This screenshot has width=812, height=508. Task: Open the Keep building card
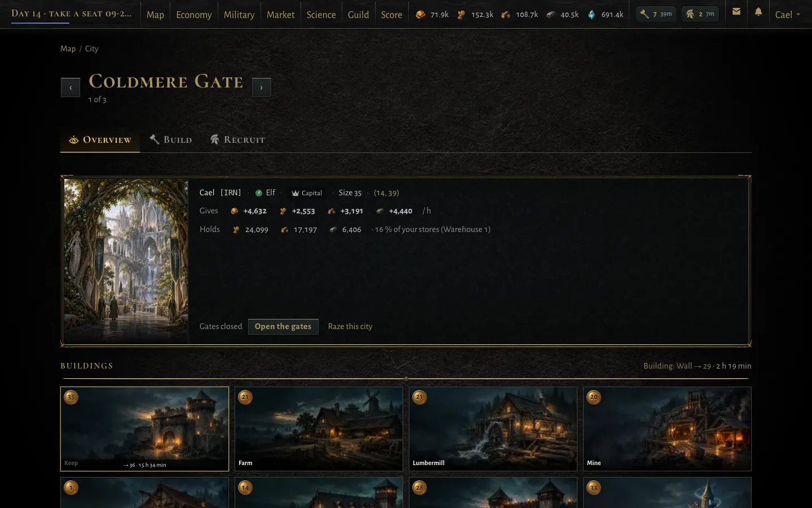tap(145, 429)
